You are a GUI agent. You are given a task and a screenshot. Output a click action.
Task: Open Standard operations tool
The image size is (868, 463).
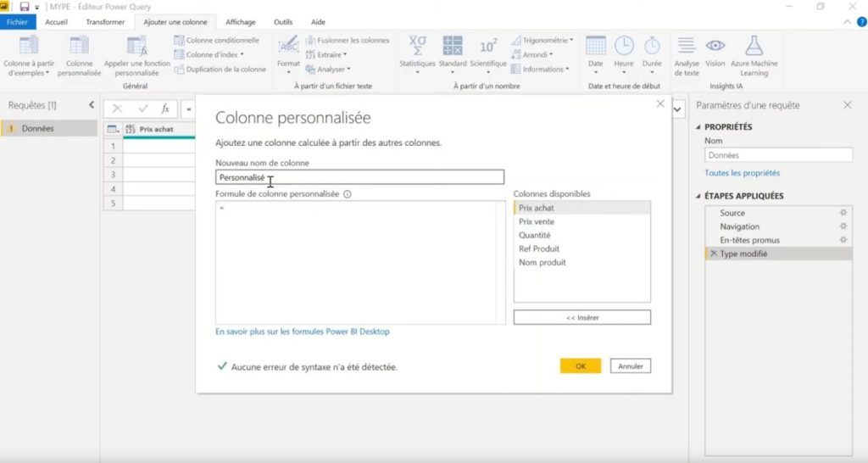tap(453, 55)
